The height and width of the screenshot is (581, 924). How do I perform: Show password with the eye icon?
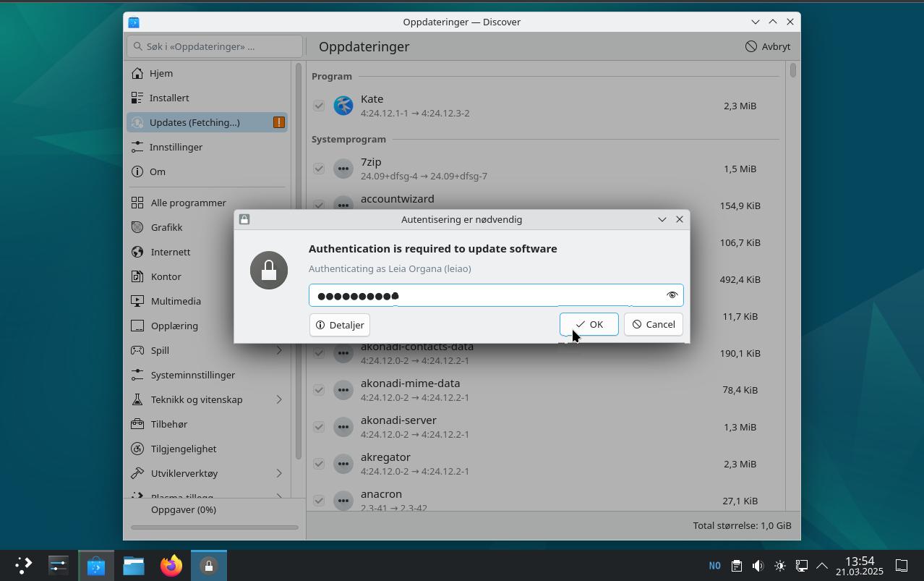point(672,295)
